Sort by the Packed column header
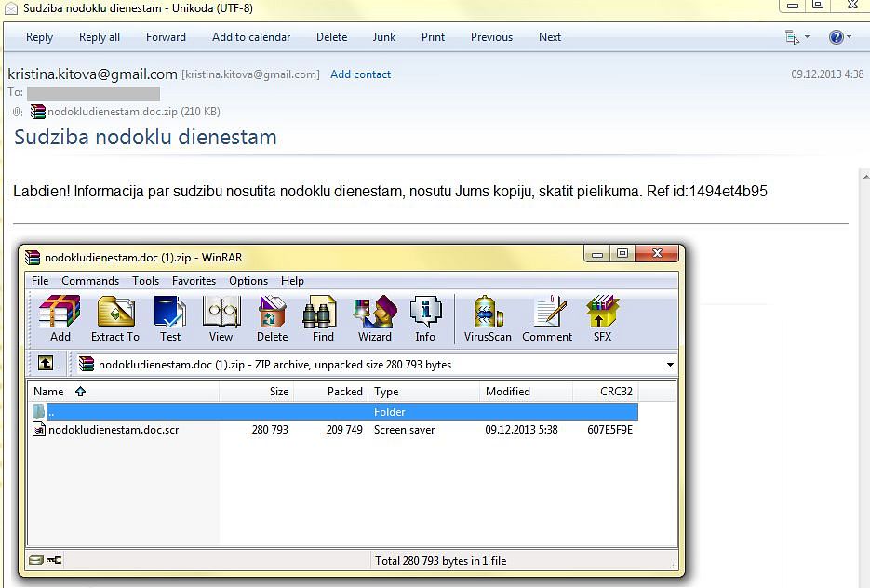Viewport: 870px width, 588px height. pos(330,392)
